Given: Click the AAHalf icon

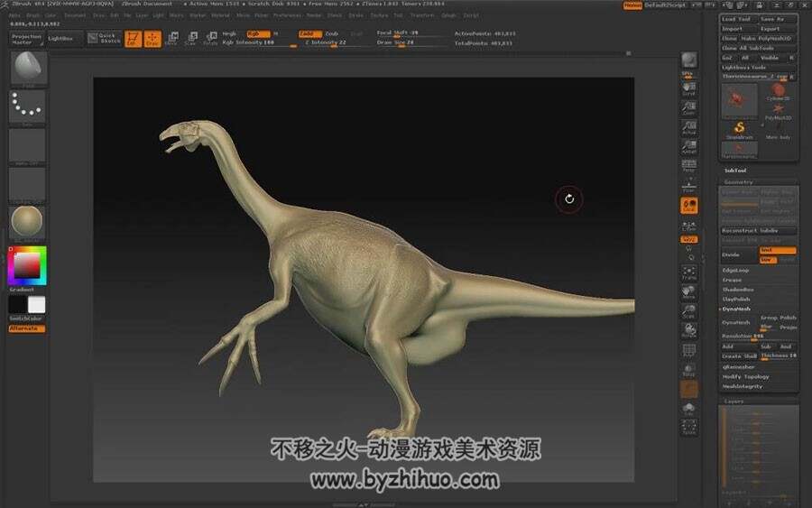Looking at the screenshot, I should [688, 147].
